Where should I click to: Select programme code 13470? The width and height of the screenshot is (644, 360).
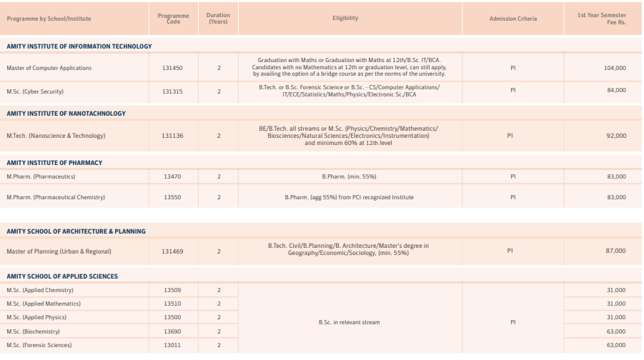point(172,177)
